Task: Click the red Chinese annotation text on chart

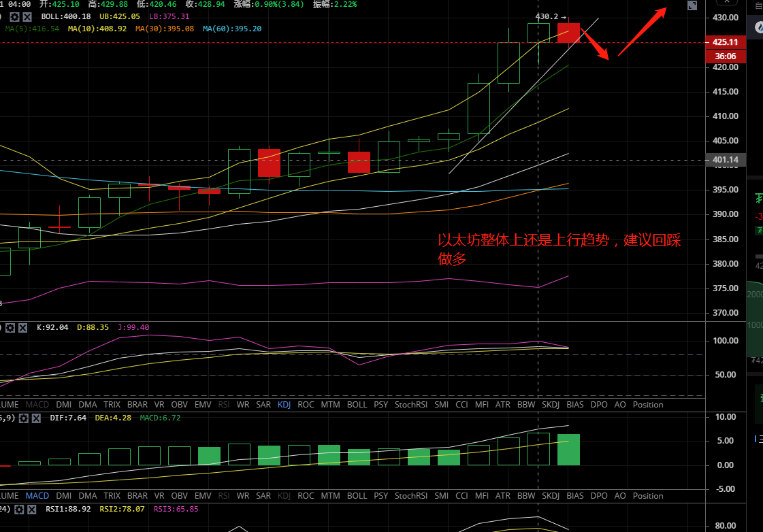Action: pos(558,249)
